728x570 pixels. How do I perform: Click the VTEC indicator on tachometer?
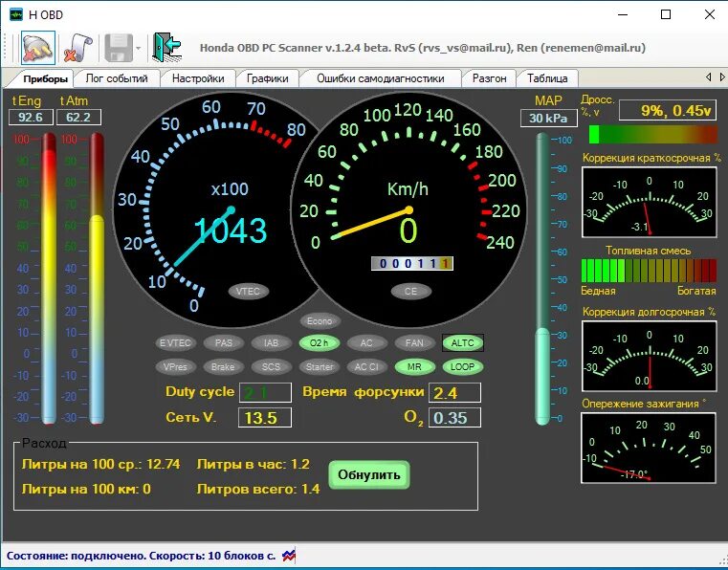tap(248, 291)
